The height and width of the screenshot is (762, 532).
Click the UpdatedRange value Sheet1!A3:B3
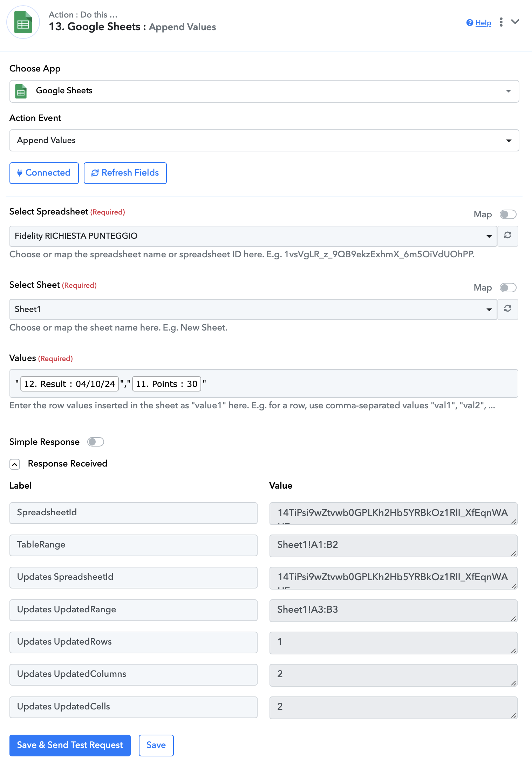click(393, 610)
